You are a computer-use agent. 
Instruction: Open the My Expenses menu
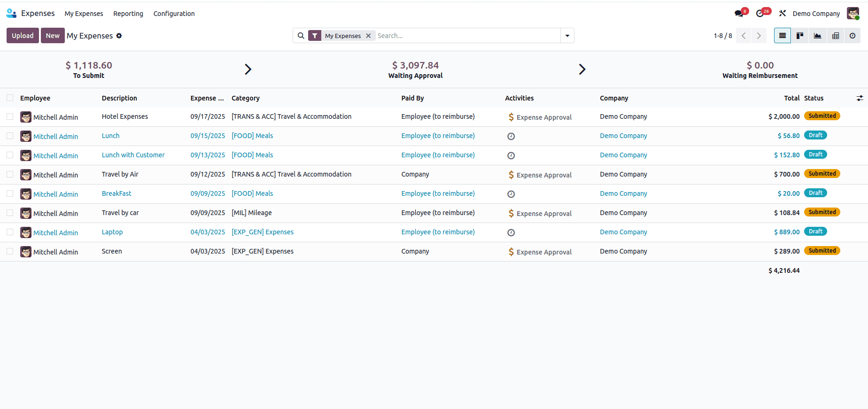[x=84, y=14]
